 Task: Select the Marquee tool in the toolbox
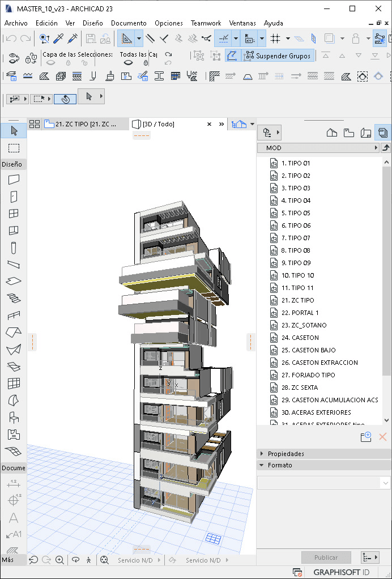coord(14,148)
